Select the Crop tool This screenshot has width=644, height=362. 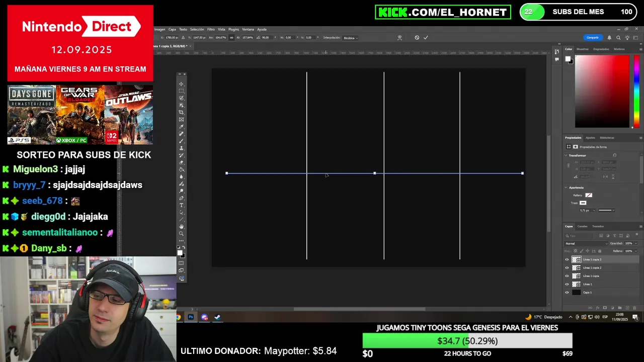pos(181,112)
